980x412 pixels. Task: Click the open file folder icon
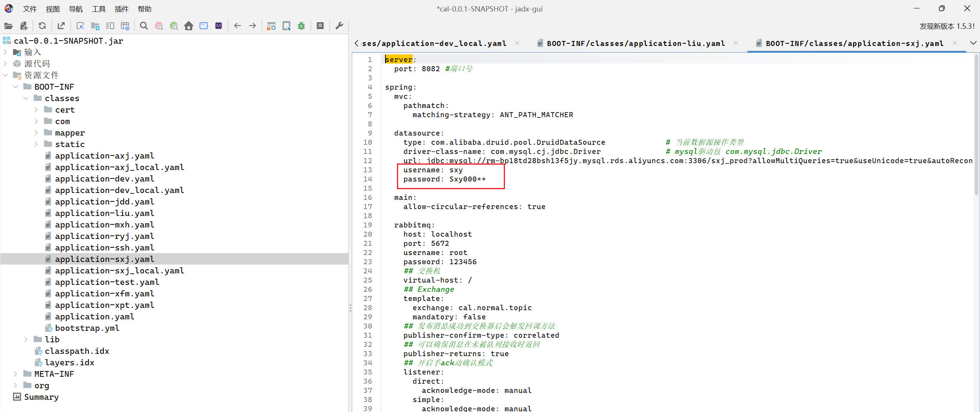coord(8,26)
